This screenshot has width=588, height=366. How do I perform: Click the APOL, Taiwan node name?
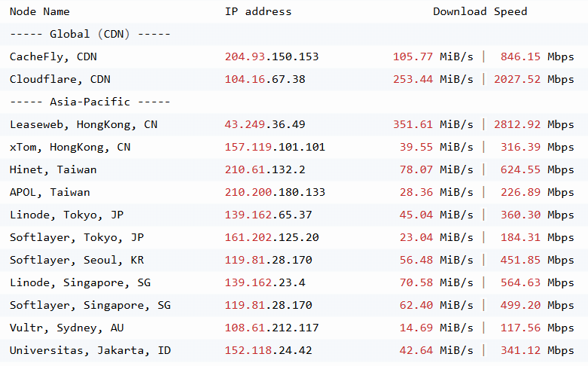coord(50,192)
